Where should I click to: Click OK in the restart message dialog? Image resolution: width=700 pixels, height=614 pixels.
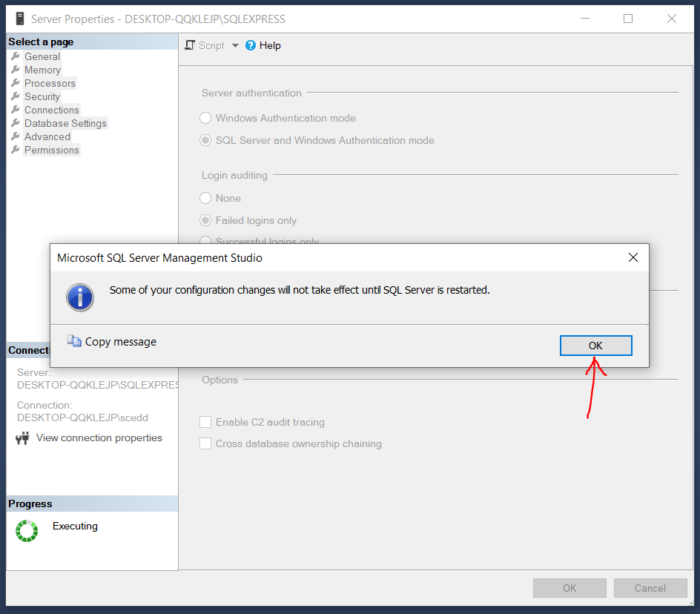(595, 345)
